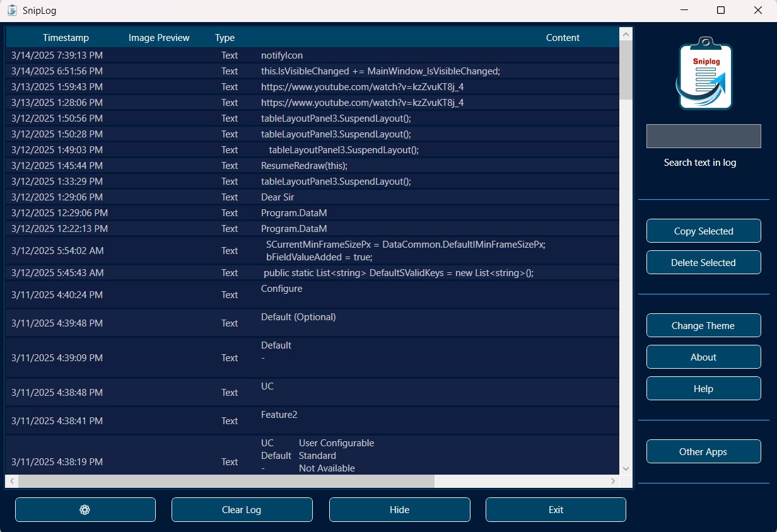Select the ResumeRedraw(this); entry
The image size is (777, 532).
[x=313, y=166]
